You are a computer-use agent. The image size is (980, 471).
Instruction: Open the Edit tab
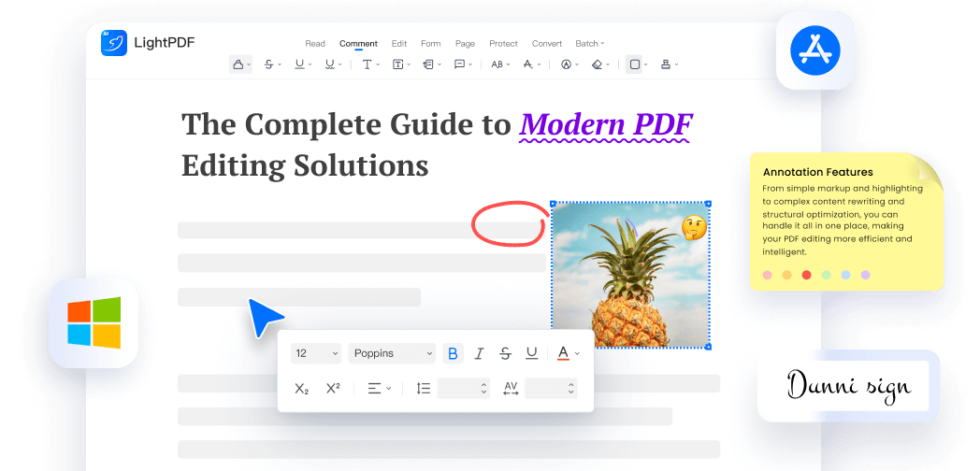coord(399,44)
